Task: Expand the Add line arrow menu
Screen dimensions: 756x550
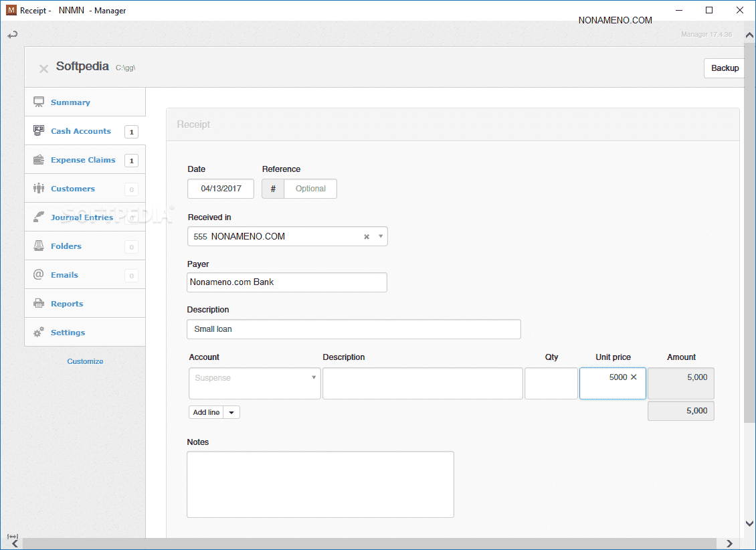Action: [231, 413]
